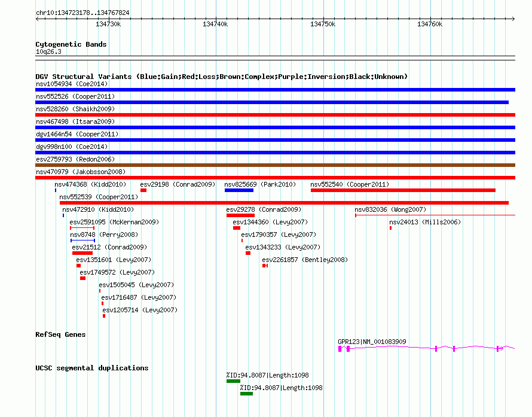Click the 134740k ruler position
532x417 pixels.
pos(215,24)
